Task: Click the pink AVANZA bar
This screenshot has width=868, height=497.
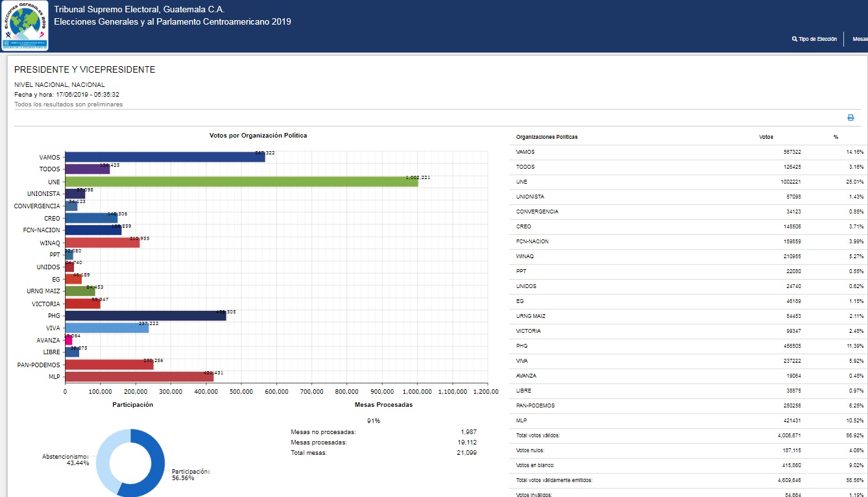Action: (x=69, y=340)
